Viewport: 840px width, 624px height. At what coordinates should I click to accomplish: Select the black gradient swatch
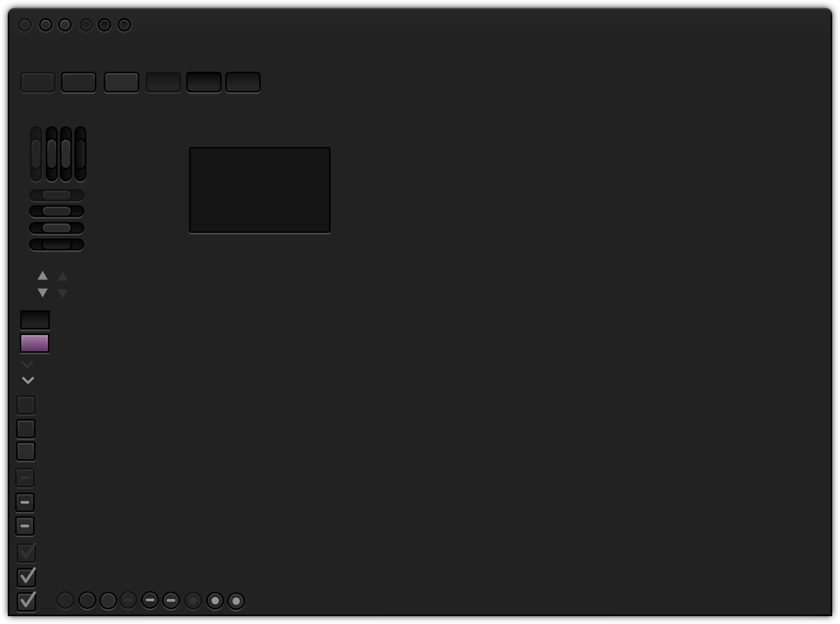coord(35,320)
